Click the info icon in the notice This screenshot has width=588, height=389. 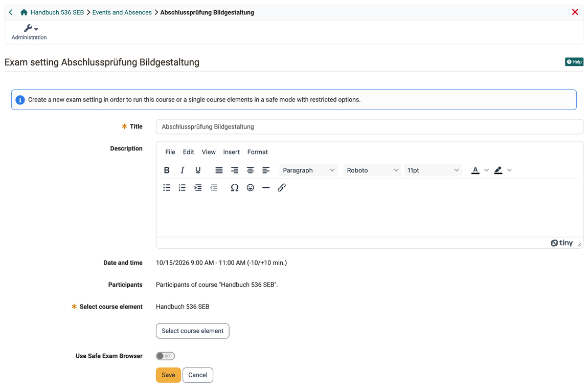20,100
